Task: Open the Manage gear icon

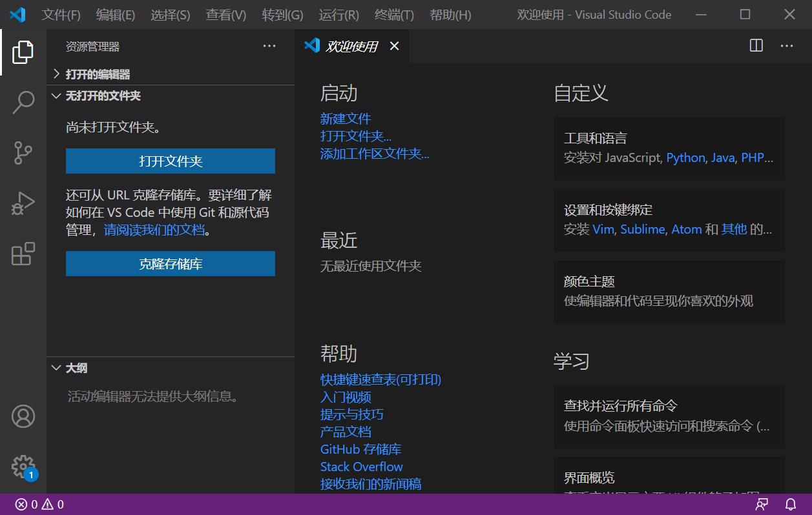Action: click(x=23, y=467)
